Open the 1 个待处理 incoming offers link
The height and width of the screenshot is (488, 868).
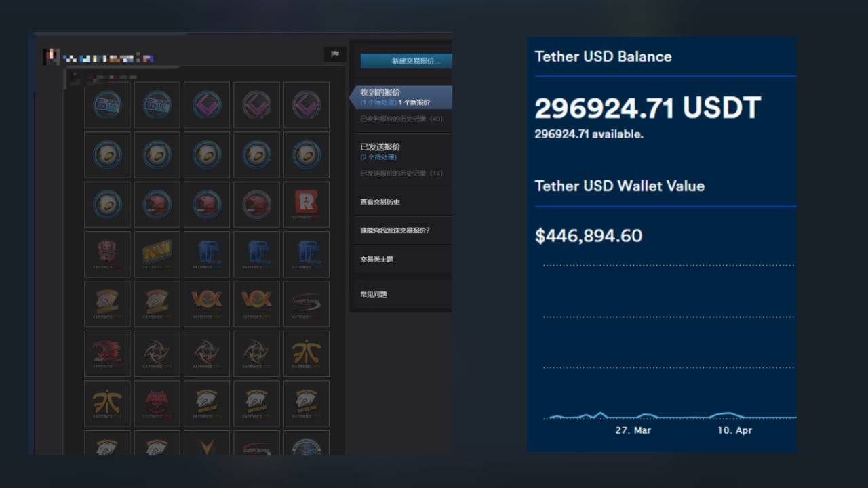point(378,102)
